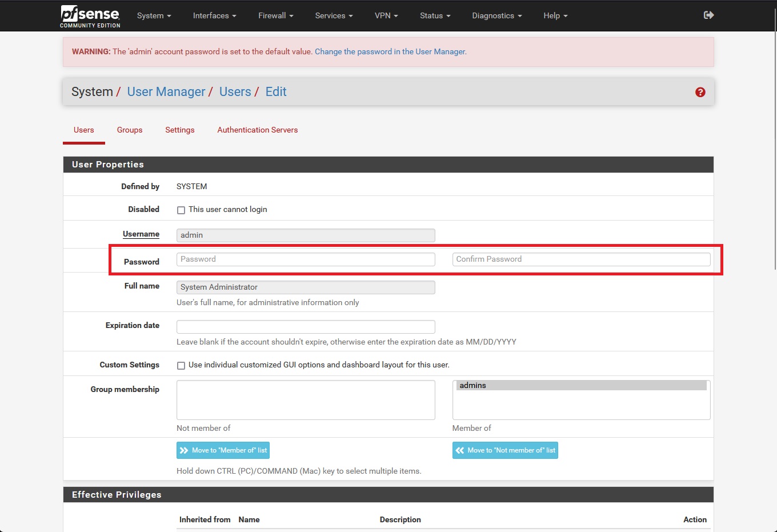Click the pfSense Community Edition logo
The image size is (777, 532).
click(90, 16)
